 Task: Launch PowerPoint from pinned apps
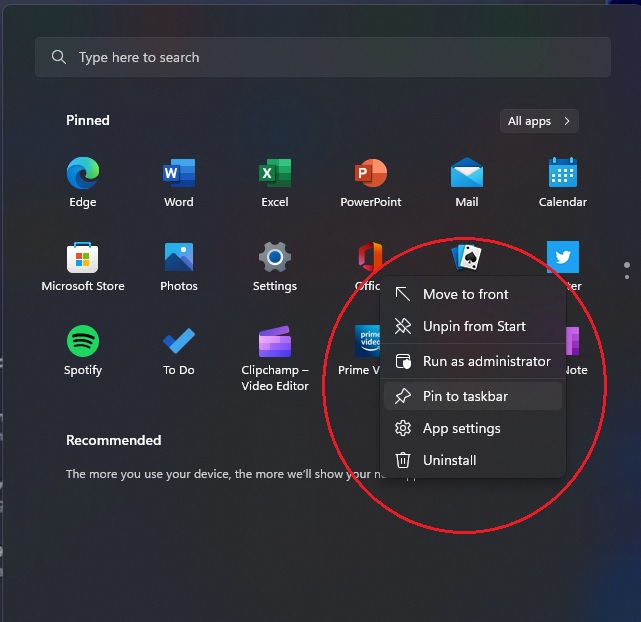pyautogui.click(x=371, y=182)
